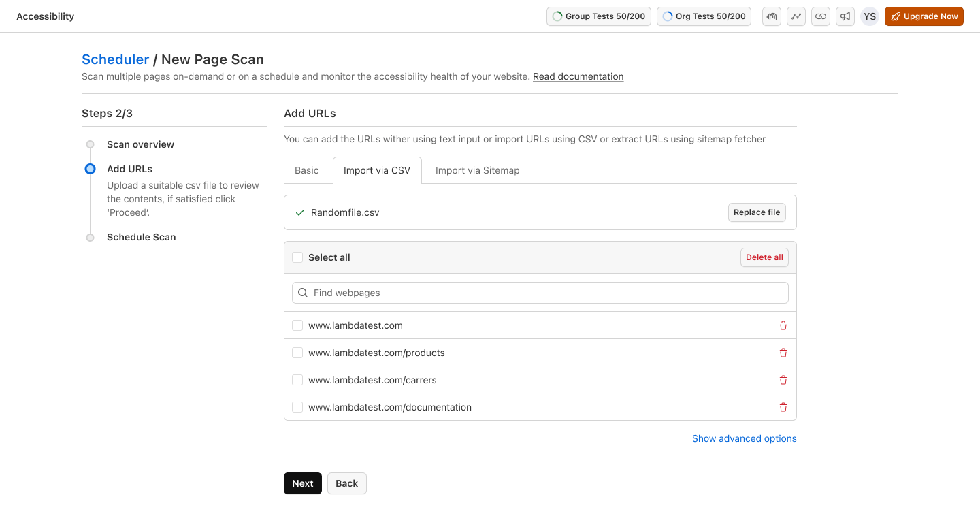Remove www.lambdatest.com/documentation via trash icon

coord(783,407)
